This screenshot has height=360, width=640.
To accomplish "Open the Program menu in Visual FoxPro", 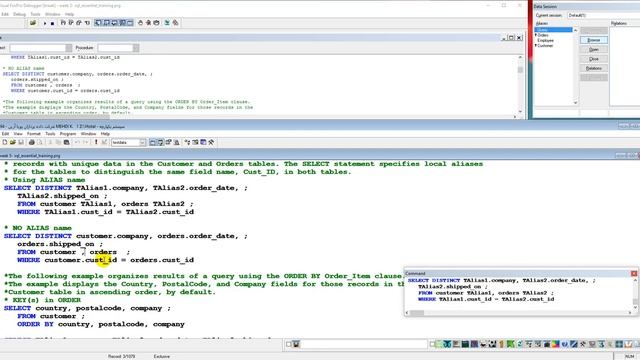I will pos(68,133).
